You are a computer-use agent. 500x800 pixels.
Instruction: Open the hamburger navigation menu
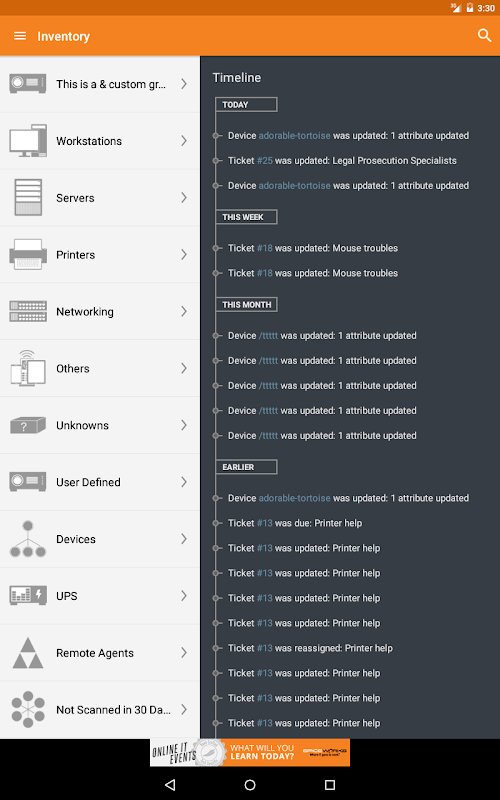(x=20, y=36)
